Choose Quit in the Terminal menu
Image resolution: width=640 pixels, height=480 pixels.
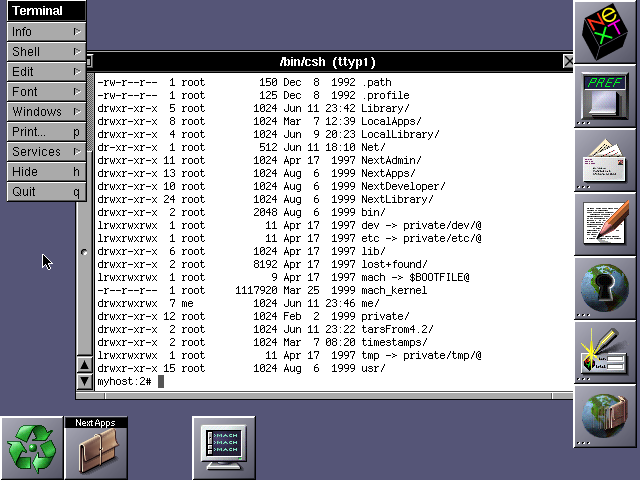point(46,191)
